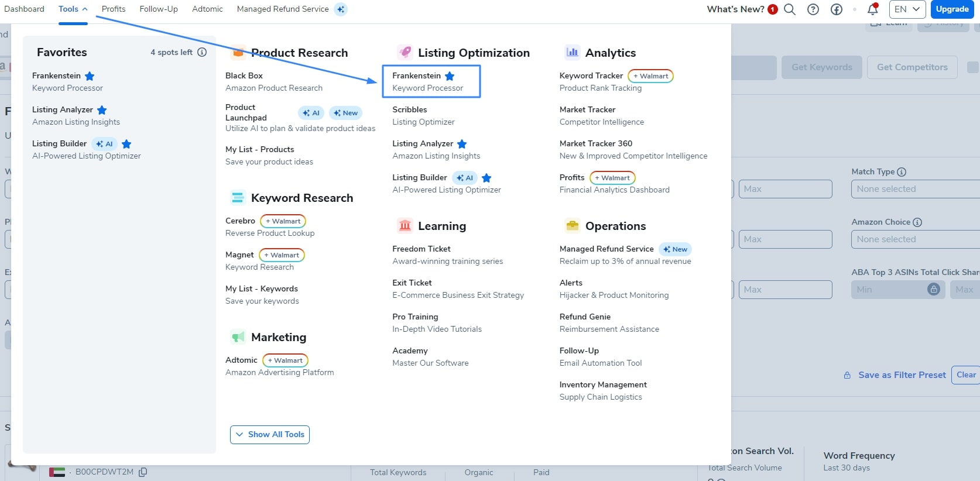Toggle Listing Analyzer star in Favorites panel
980x481 pixels.
click(x=102, y=110)
